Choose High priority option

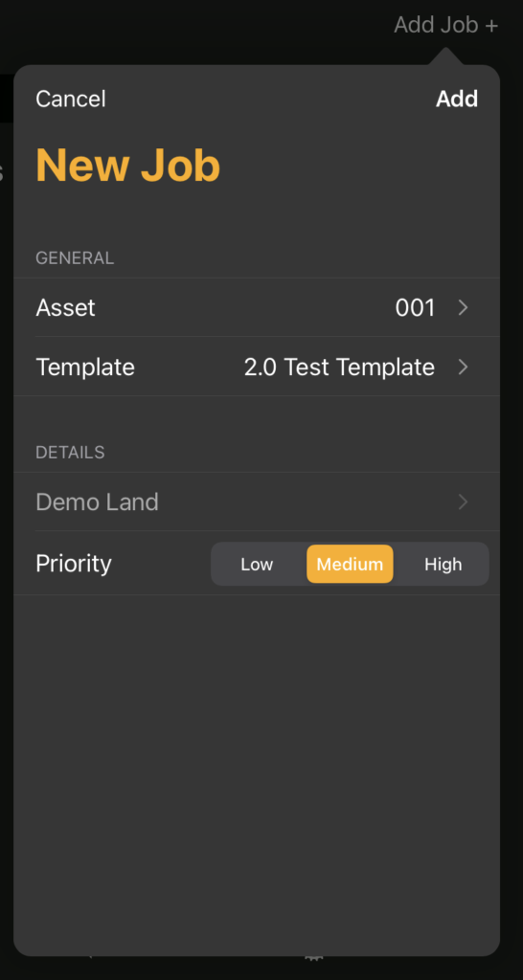click(x=443, y=565)
